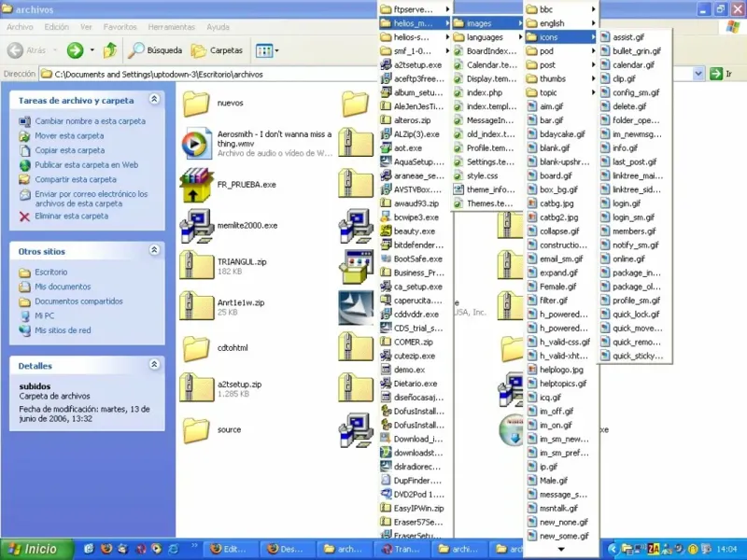747x560 pixels.
Task: Open Mi PC link
Action: tap(44, 315)
